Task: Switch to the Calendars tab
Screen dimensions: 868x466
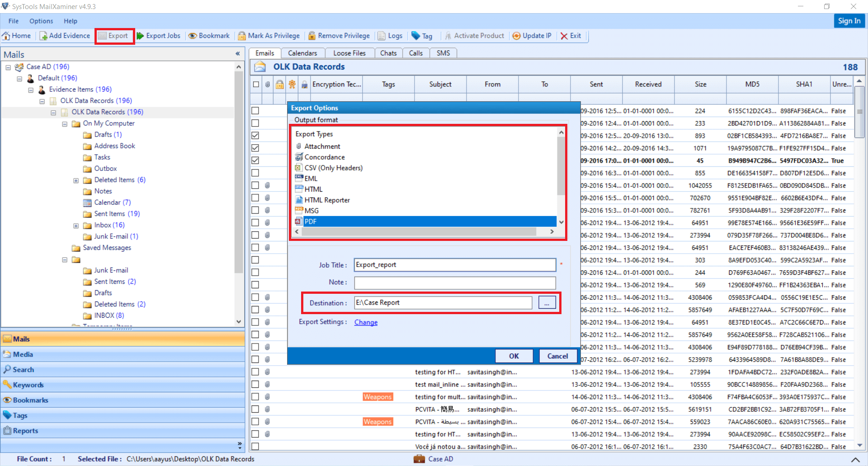Action: coord(302,53)
